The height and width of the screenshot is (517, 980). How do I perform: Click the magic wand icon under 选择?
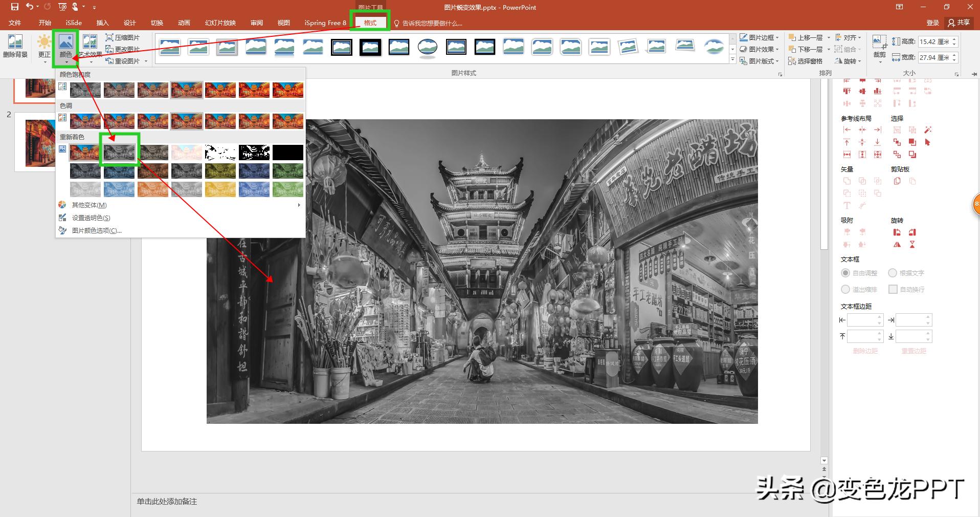[x=928, y=130]
